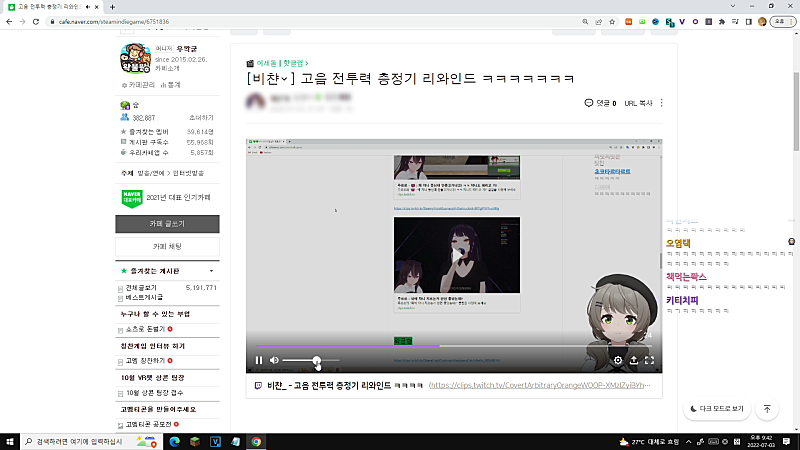Open video settings gear icon
The image size is (800, 450).
pyautogui.click(x=617, y=360)
